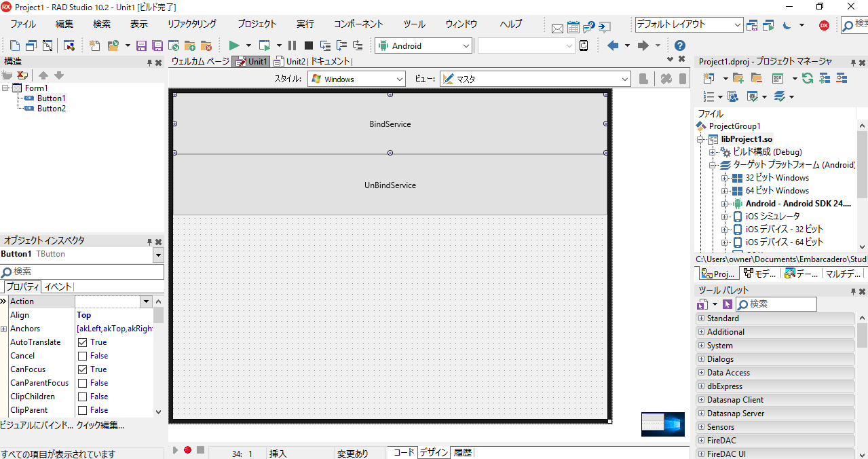Click the UnBindService button on form
Viewport: 868px width, 459px height.
pos(390,185)
